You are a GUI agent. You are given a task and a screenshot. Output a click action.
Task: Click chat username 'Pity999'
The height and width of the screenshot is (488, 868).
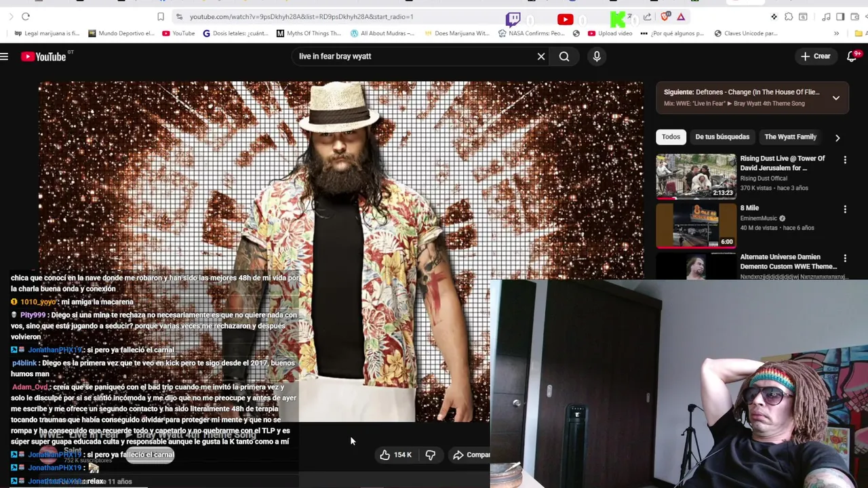pos(33,315)
